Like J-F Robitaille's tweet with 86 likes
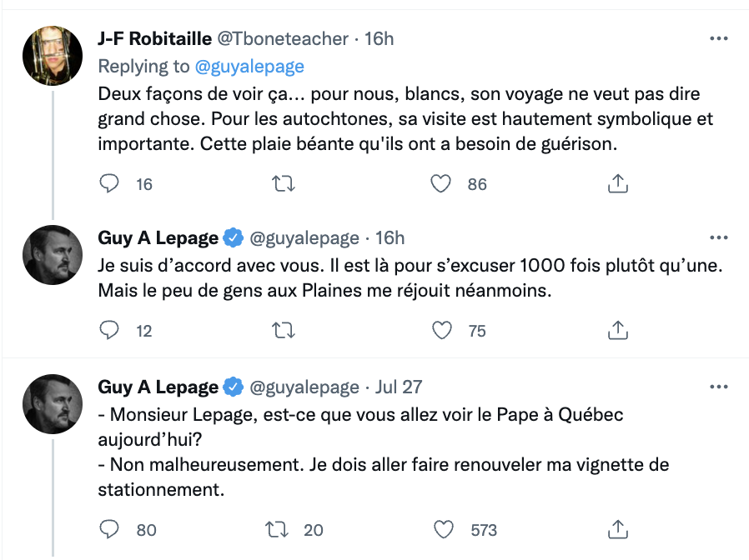 pyautogui.click(x=441, y=184)
